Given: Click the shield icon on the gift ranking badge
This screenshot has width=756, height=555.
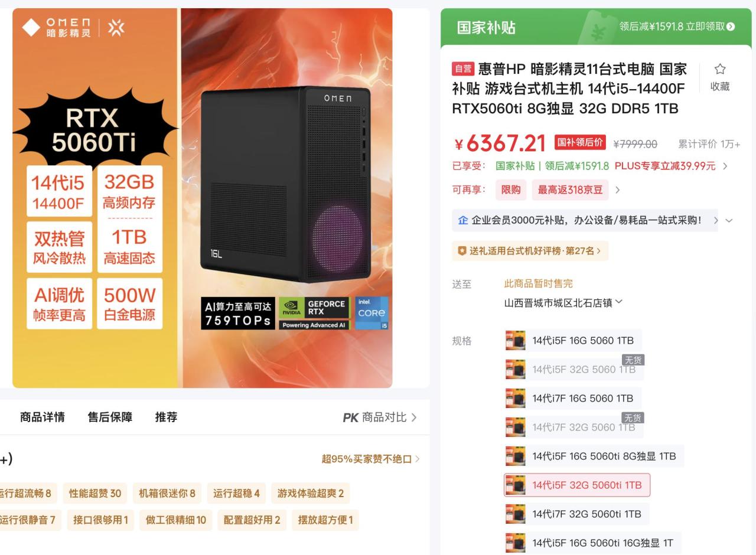Looking at the screenshot, I should click(x=462, y=251).
